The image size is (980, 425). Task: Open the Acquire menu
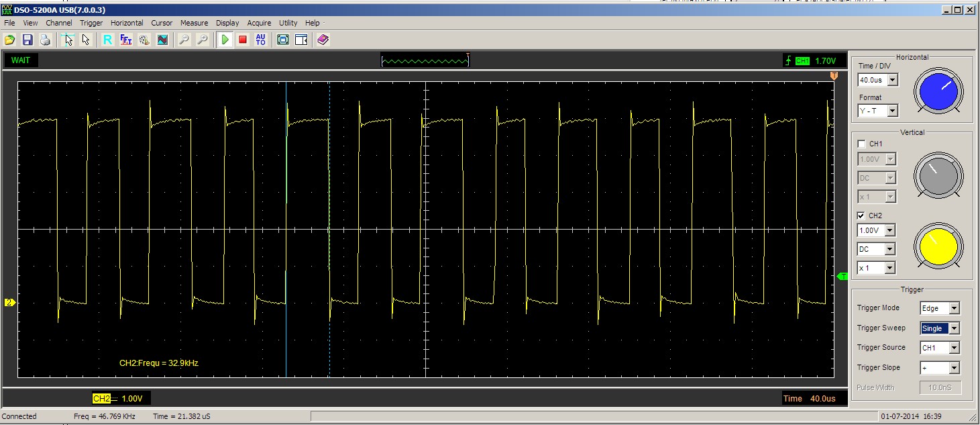pos(259,22)
